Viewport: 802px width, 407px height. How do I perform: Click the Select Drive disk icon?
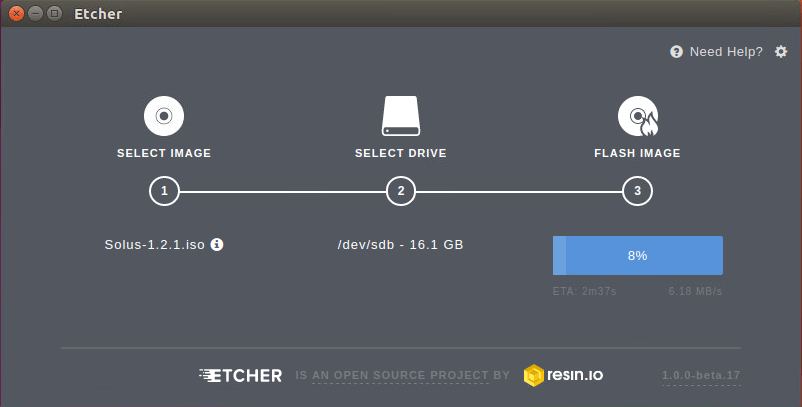[x=400, y=116]
